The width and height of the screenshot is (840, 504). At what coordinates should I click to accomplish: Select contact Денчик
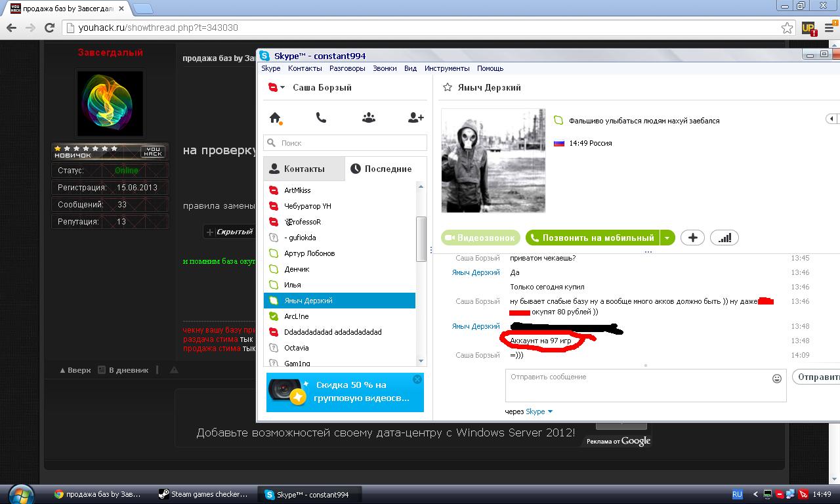pos(339,269)
